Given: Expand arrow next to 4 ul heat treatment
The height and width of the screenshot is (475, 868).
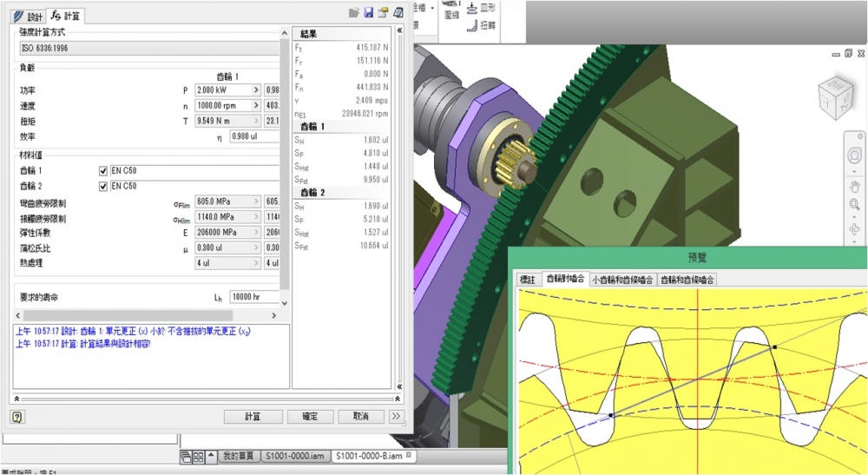Looking at the screenshot, I should pyautogui.click(x=256, y=263).
